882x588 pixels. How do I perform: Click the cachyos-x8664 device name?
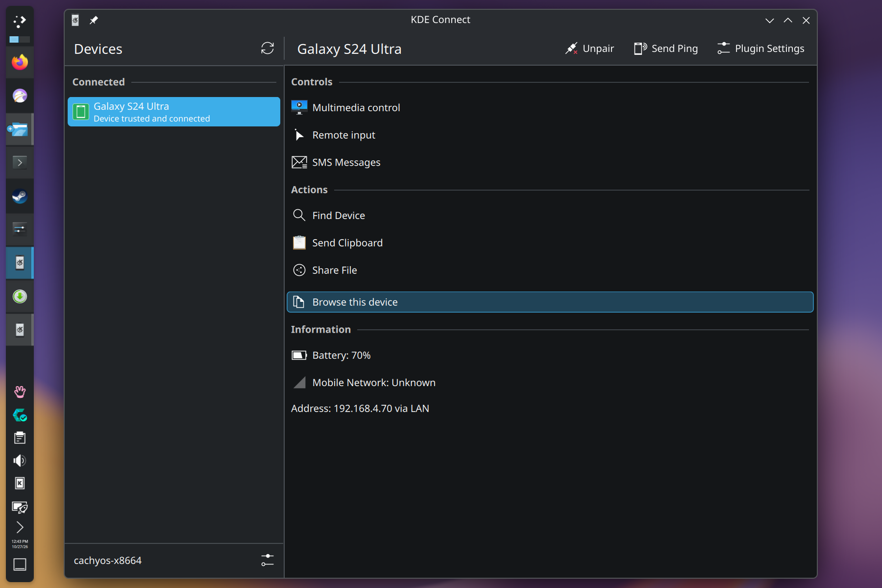[108, 561]
